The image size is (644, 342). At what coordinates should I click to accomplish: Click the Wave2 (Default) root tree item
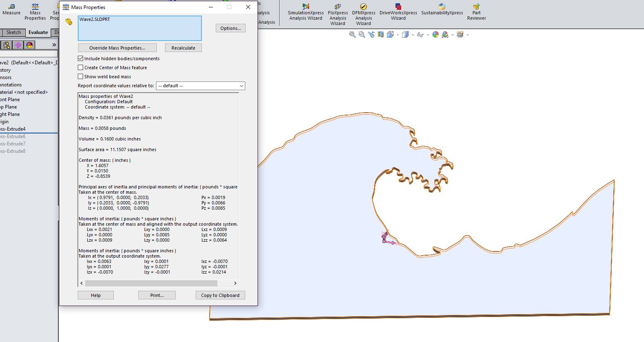(x=29, y=63)
